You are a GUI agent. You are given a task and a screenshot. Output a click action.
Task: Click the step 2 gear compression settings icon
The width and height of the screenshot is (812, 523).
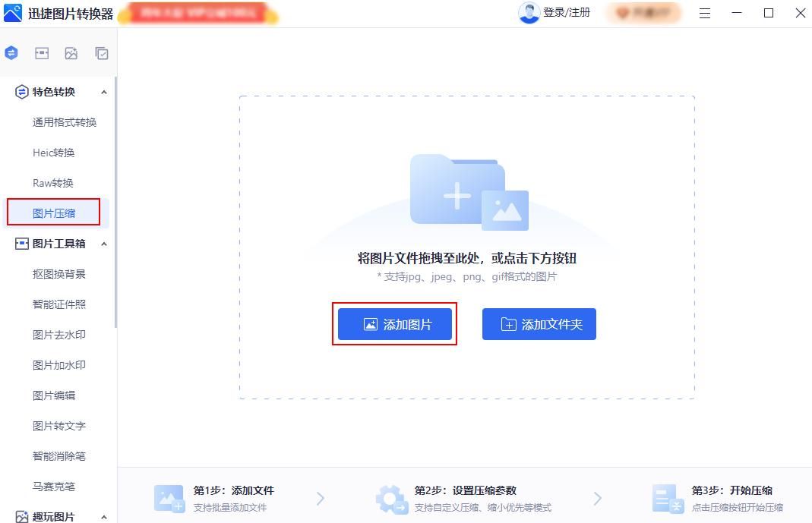(391, 498)
